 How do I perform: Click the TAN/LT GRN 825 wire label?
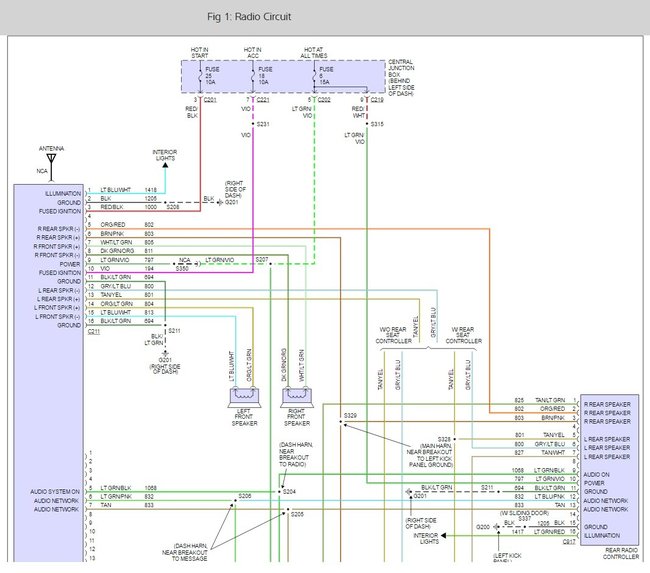[540, 400]
